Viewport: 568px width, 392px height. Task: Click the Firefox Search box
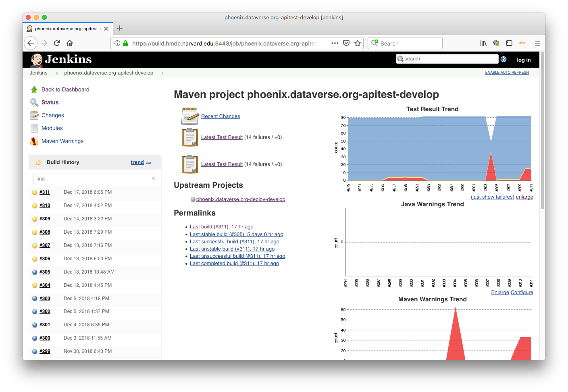(x=405, y=43)
